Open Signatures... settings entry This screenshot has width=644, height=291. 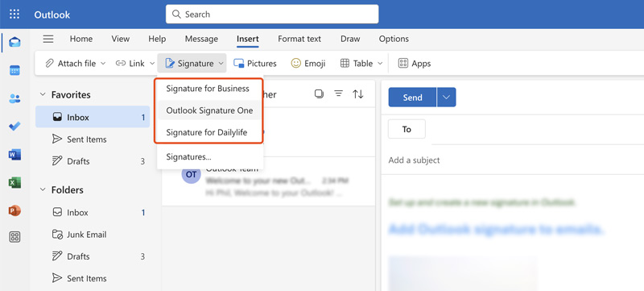tap(210, 156)
